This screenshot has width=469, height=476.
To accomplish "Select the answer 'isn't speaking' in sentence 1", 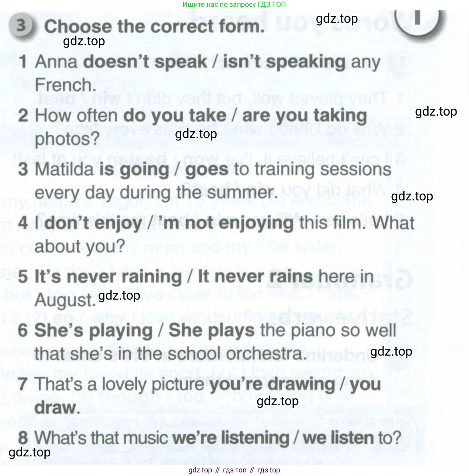I will tap(284, 62).
